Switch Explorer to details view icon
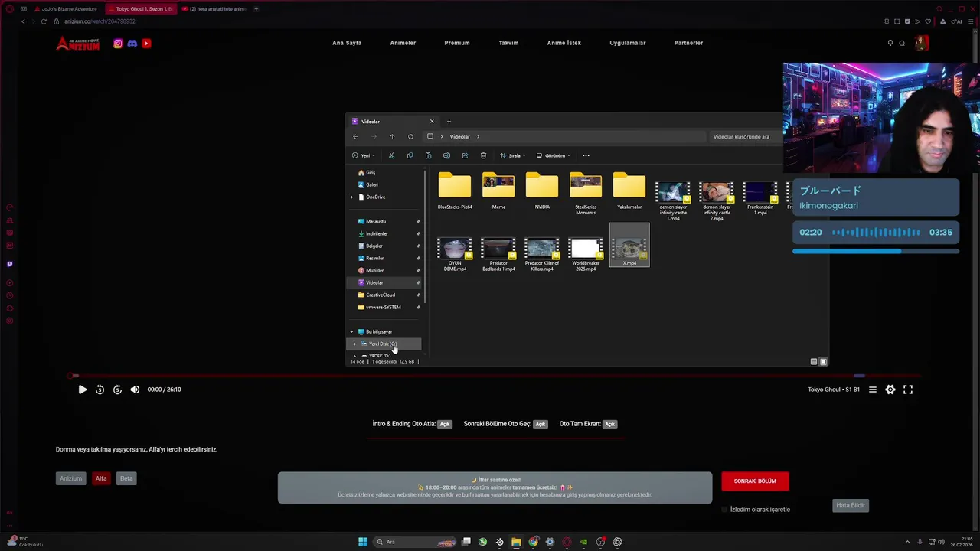This screenshot has height=551, width=980. (x=813, y=362)
